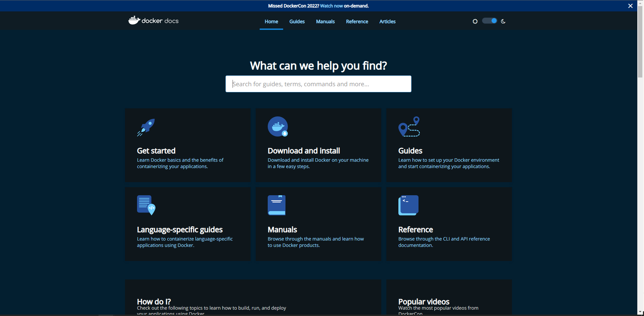This screenshot has height=316, width=644.
Task: Click the page scrollbar thumb
Action: [x=640, y=42]
